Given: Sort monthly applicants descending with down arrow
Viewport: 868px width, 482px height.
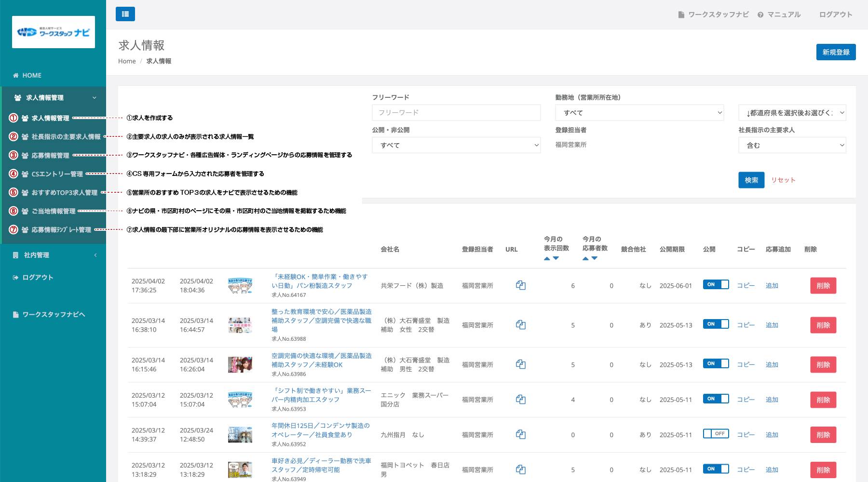Looking at the screenshot, I should click(x=595, y=259).
